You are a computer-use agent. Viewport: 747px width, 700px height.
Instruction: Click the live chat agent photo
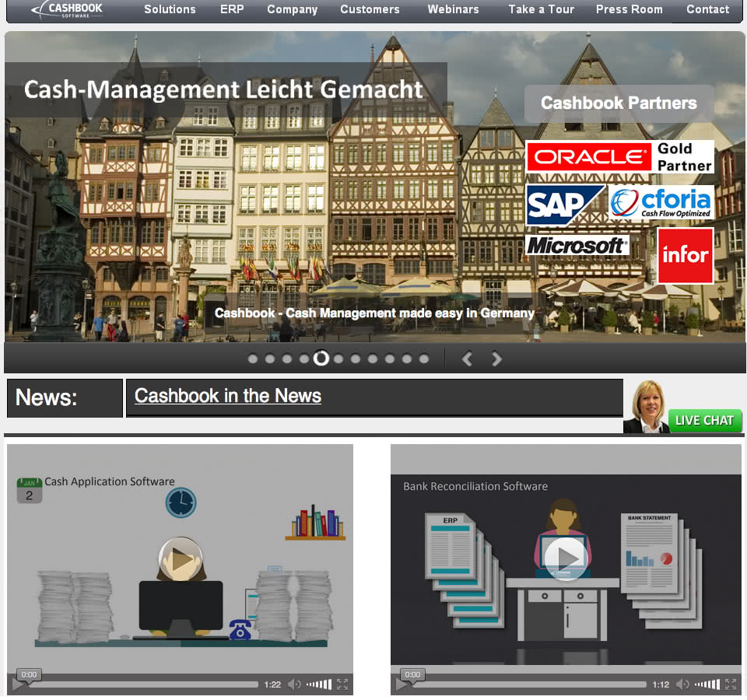(647, 407)
